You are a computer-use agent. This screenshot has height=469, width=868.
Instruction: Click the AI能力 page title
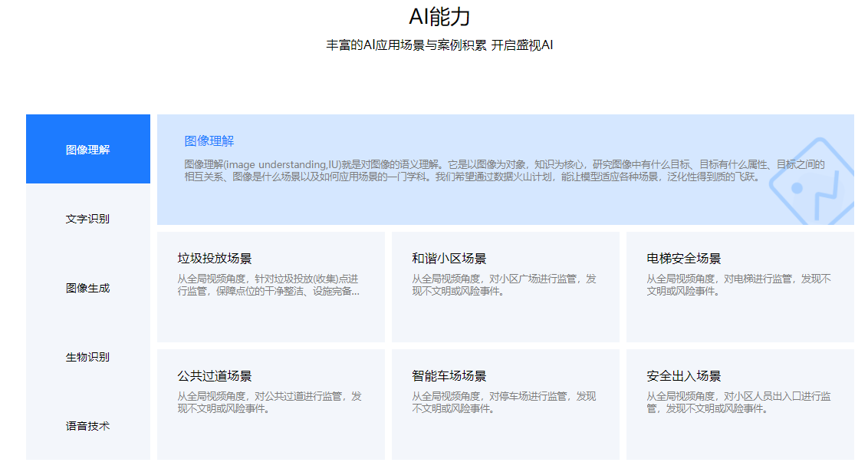click(432, 17)
